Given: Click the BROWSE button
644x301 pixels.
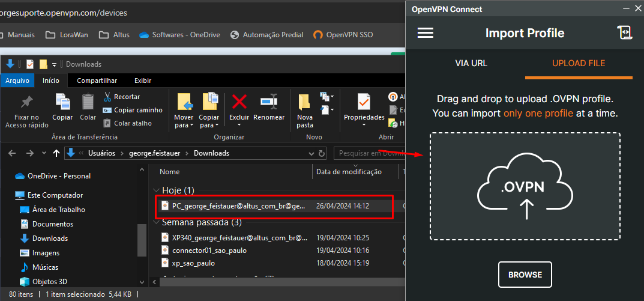Looking at the screenshot, I should (x=525, y=275).
